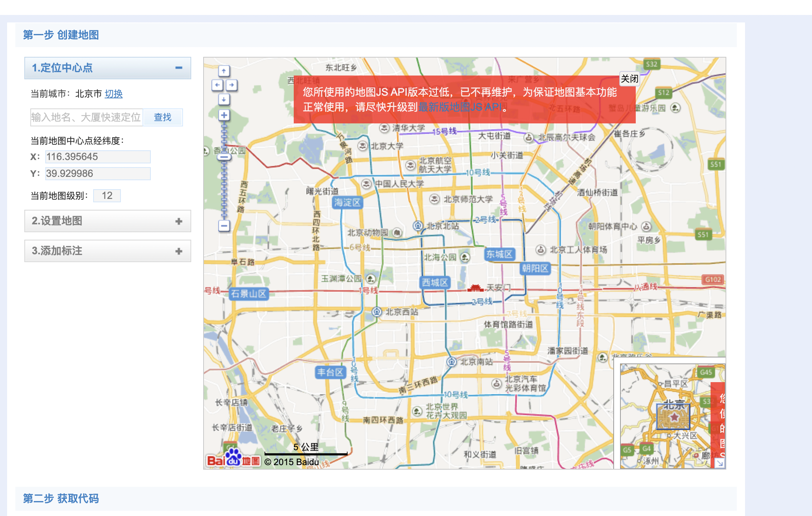Zoom out using the minus button
Image resolution: width=812 pixels, height=516 pixels.
click(224, 226)
